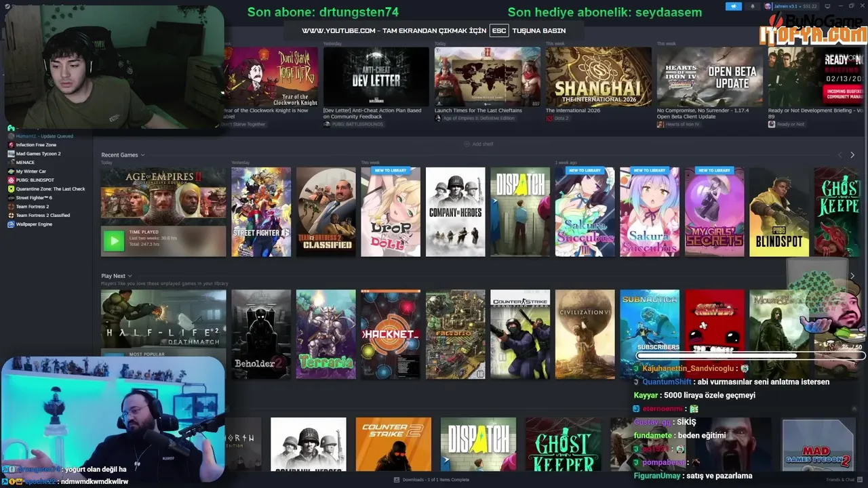
Task: Advance Play Next shelf with right arrow
Action: pyautogui.click(x=852, y=276)
